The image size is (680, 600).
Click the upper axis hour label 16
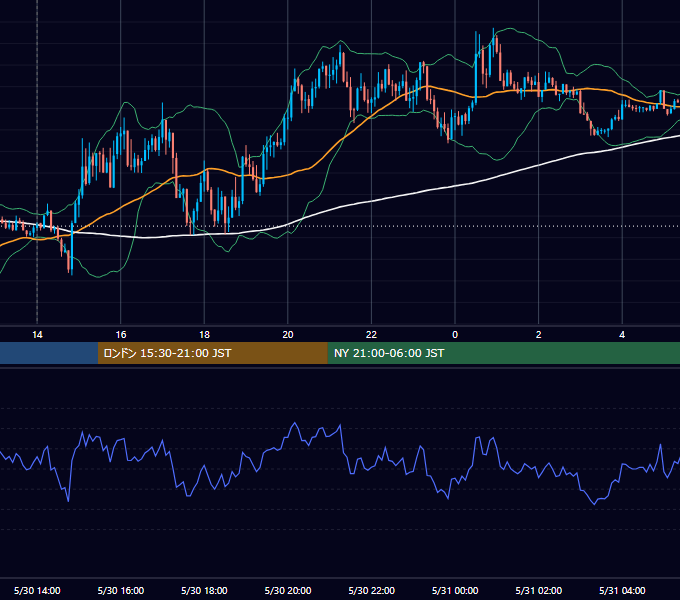[x=121, y=335]
